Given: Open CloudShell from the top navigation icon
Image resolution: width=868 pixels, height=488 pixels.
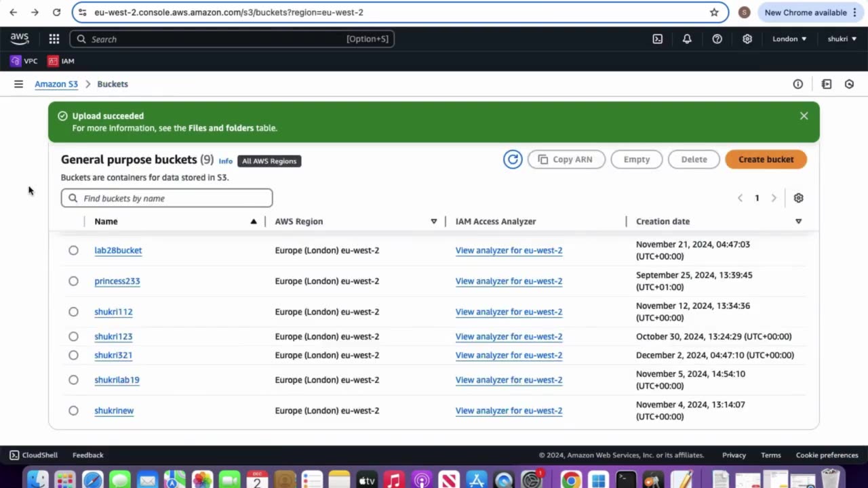Looking at the screenshot, I should 657,39.
